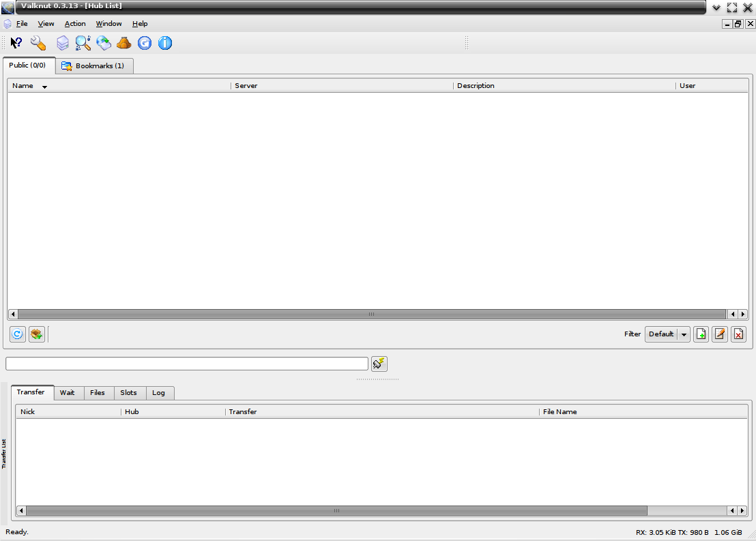The width and height of the screenshot is (756, 541).
Task: Maximize the Valknut window from title bar
Action: tap(732, 8)
